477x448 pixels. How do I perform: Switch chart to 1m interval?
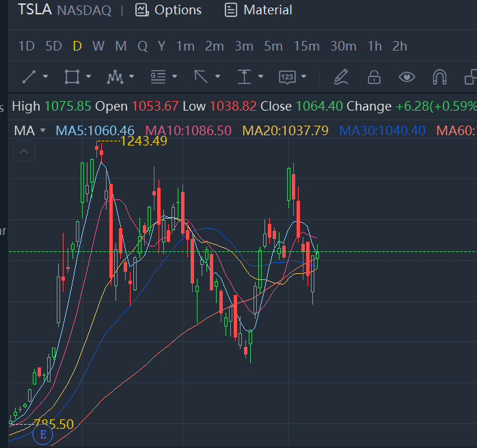pos(185,46)
